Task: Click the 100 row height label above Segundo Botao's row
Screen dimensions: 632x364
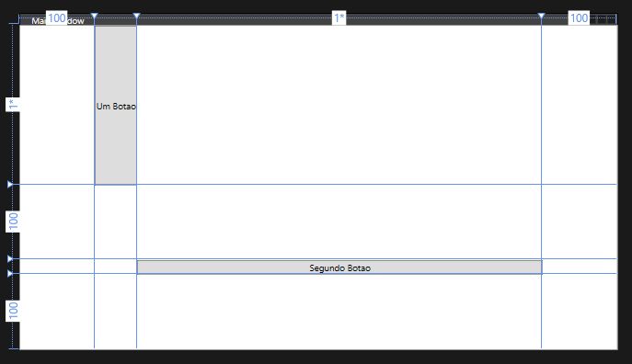Action: coord(13,222)
